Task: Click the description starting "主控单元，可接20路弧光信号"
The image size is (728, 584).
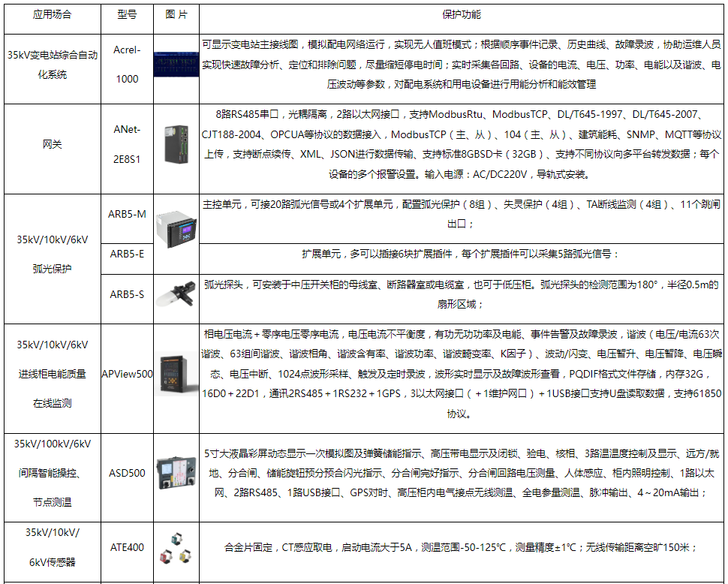Action: click(461, 214)
